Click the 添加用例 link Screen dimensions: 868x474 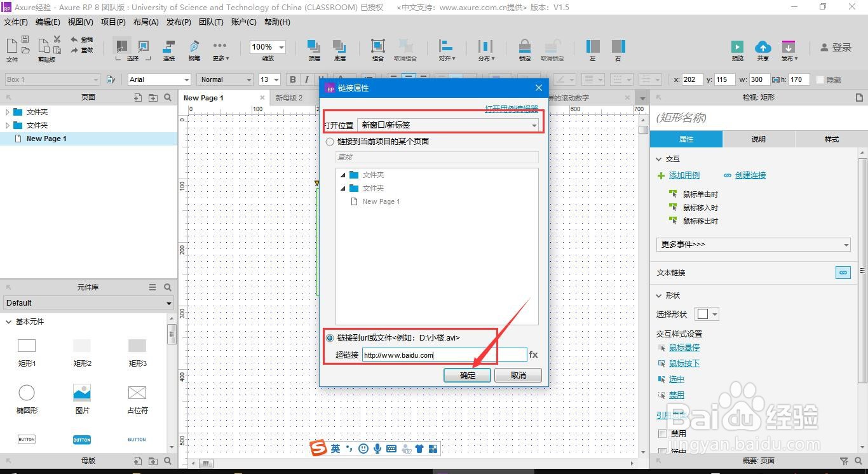(x=684, y=175)
